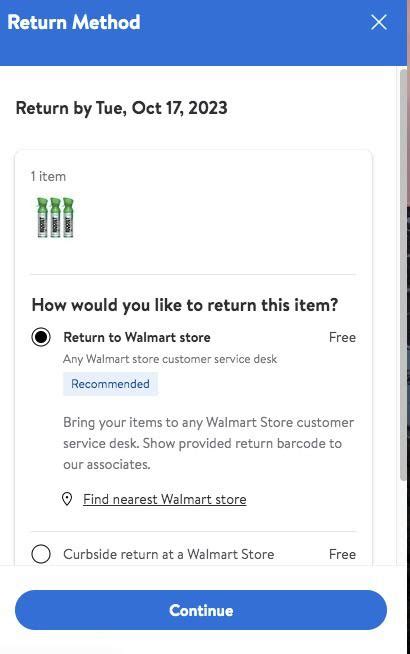Screen dimensions: 410x654
Task: Click the How would you like to return heading
Action: 185,305
